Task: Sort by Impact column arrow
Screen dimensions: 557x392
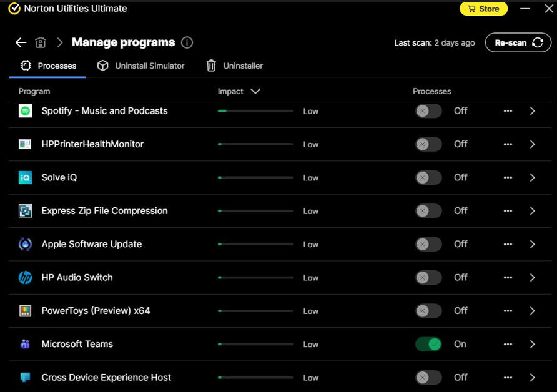Action: 255,91
